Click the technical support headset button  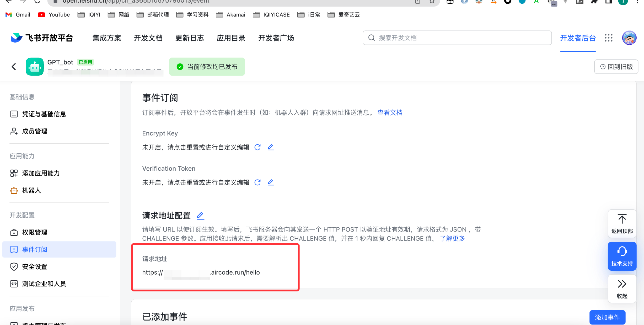622,256
